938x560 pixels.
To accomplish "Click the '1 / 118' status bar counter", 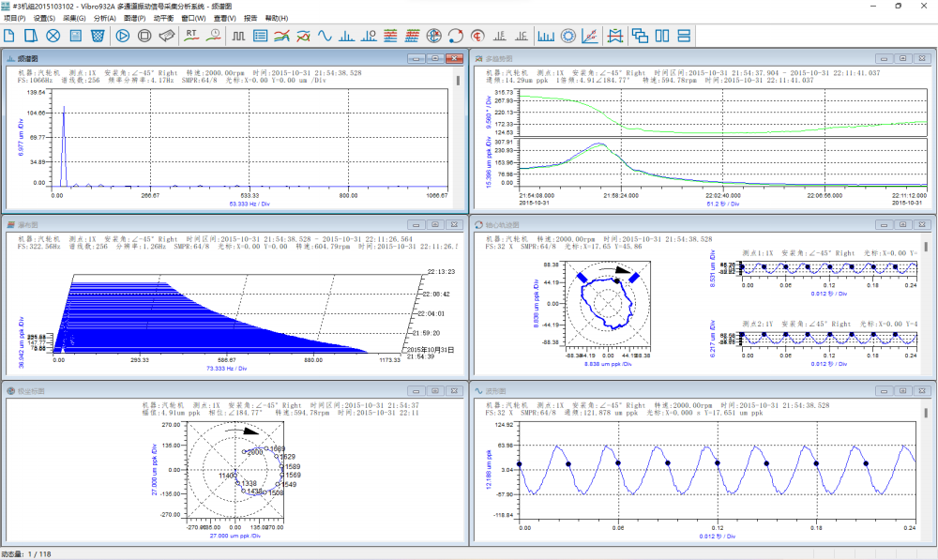I will 40,554.
